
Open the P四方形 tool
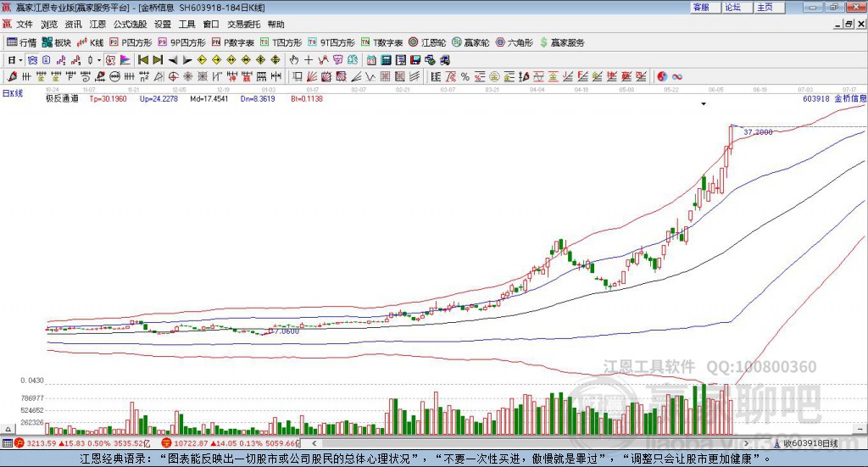(x=131, y=42)
